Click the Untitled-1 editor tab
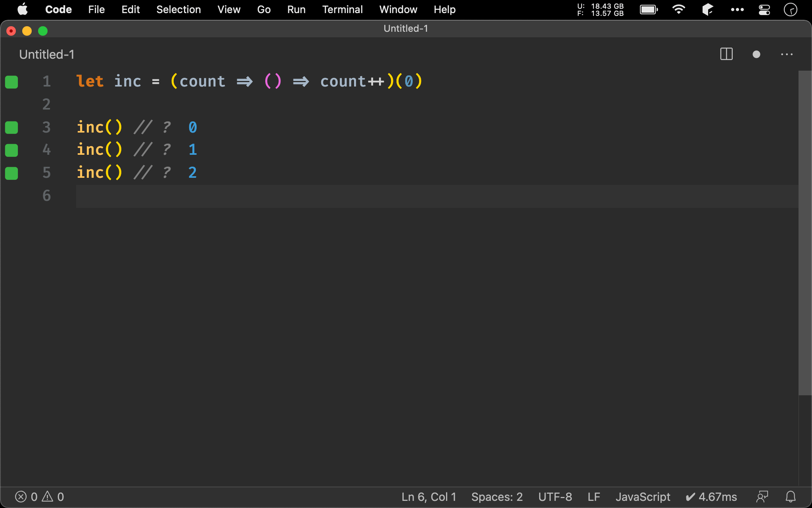Screen dimensions: 812x508 [47, 54]
